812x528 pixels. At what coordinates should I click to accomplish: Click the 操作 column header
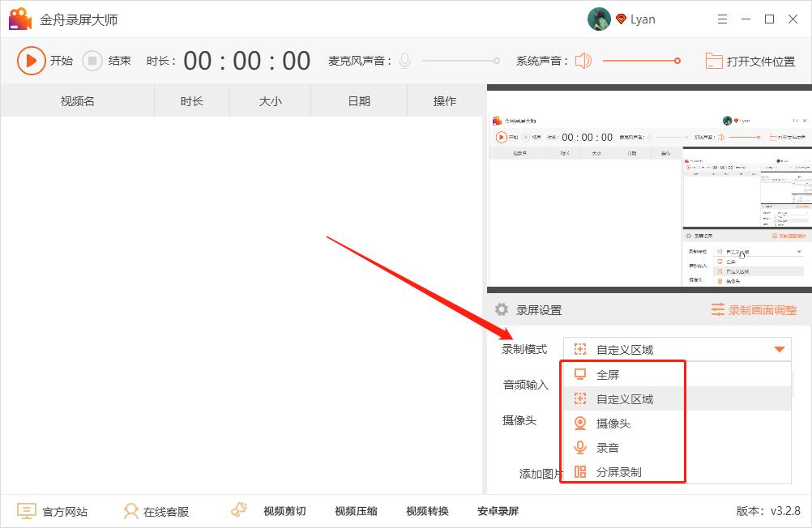(x=443, y=100)
